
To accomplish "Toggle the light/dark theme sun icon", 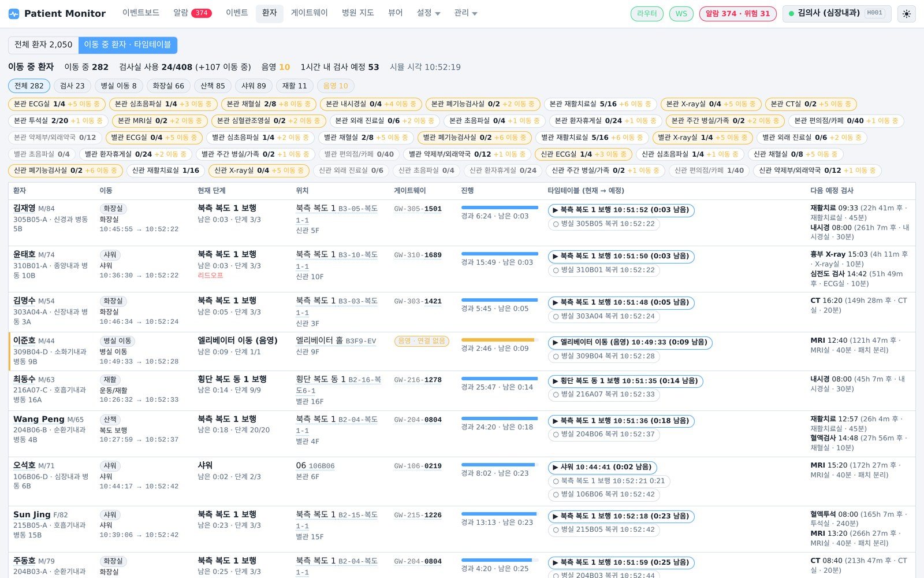I will [x=907, y=14].
